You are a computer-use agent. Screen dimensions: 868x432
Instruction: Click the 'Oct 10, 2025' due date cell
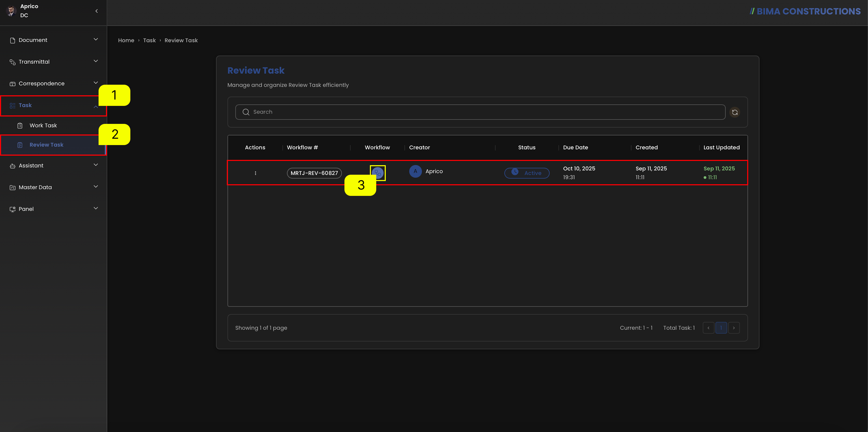[579, 169]
